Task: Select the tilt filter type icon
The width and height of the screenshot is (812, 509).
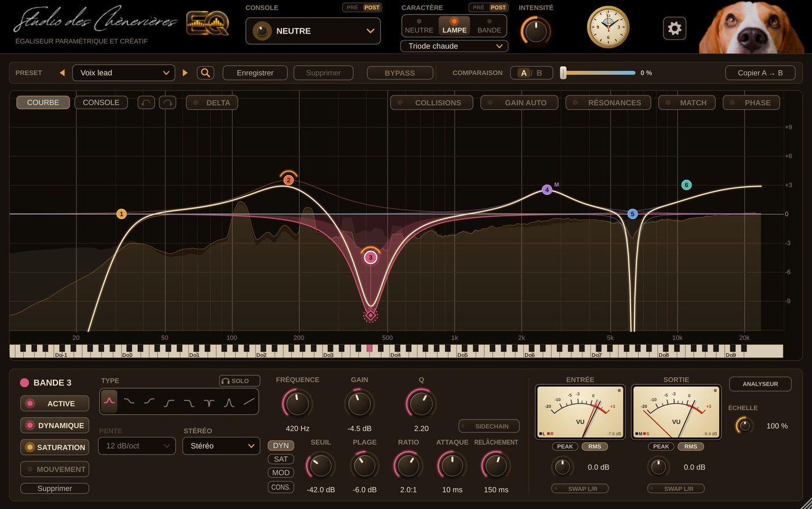Action: (249, 401)
